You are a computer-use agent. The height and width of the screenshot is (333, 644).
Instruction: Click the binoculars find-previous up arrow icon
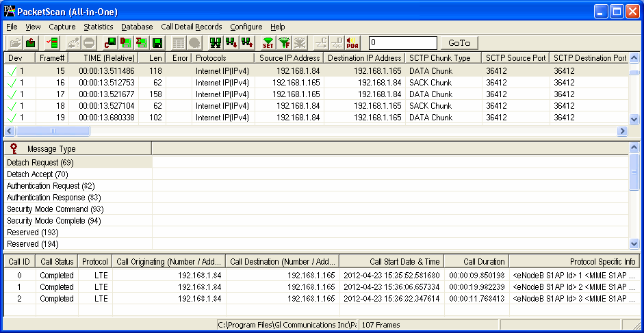[246, 42]
